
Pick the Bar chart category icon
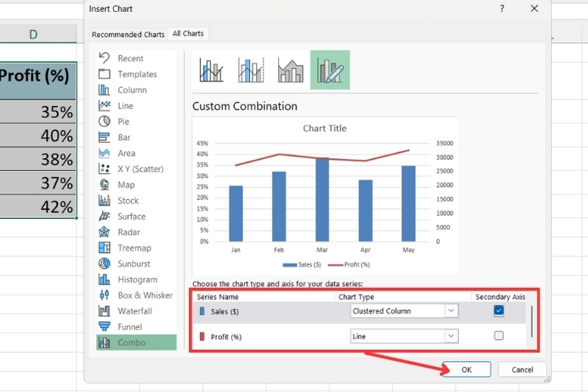point(104,137)
